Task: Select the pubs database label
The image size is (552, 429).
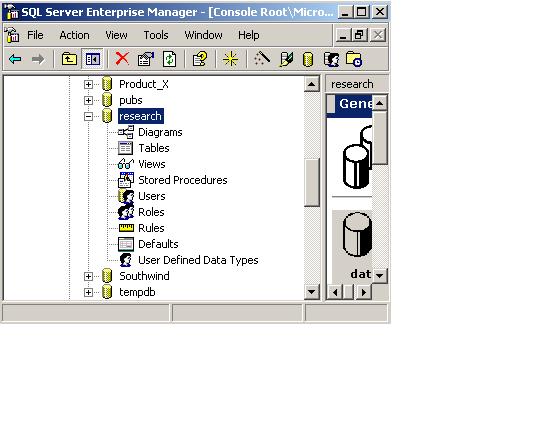Action: [131, 100]
